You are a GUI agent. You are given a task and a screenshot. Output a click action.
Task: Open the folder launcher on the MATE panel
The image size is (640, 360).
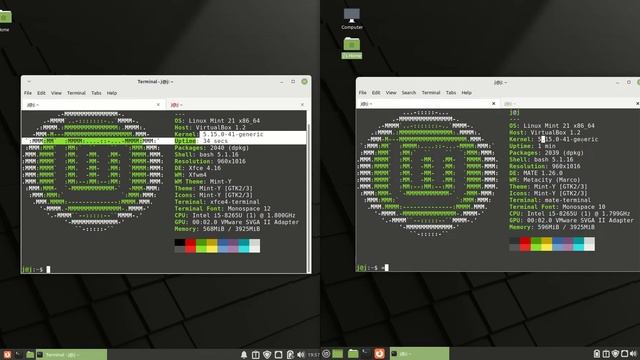coord(353,354)
